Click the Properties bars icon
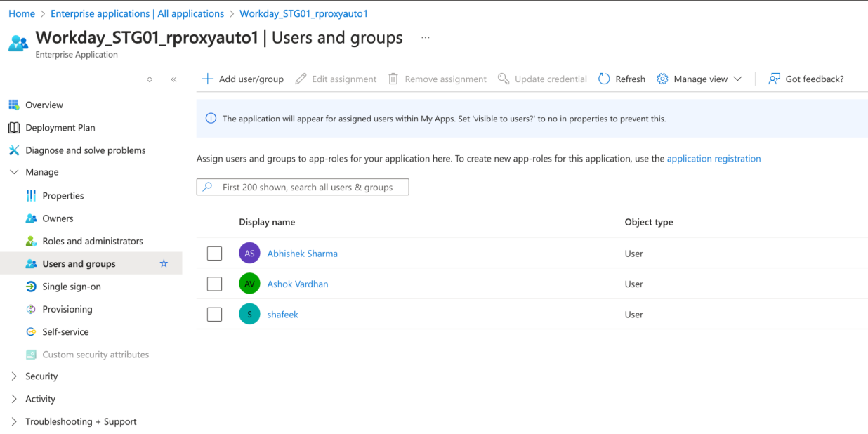Screen dimensions: 868x434 tap(31, 196)
